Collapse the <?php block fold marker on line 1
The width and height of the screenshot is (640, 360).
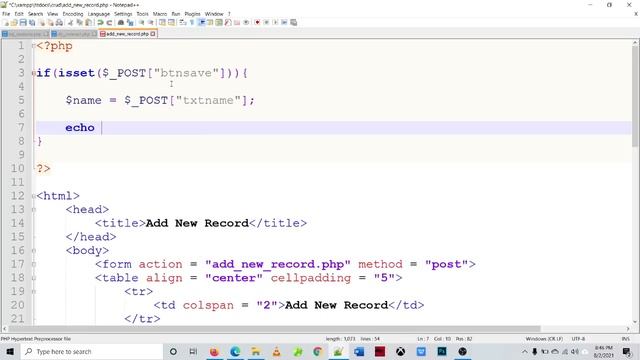[x=33, y=46]
